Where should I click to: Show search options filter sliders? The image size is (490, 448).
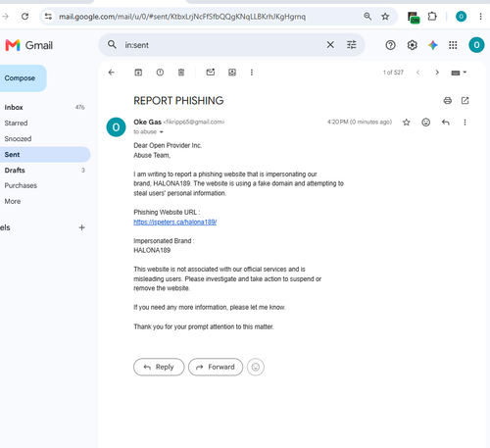[x=352, y=45]
